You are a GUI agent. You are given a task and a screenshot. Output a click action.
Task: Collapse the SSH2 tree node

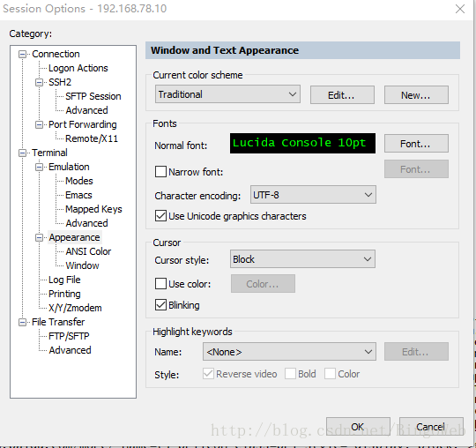[x=39, y=82]
